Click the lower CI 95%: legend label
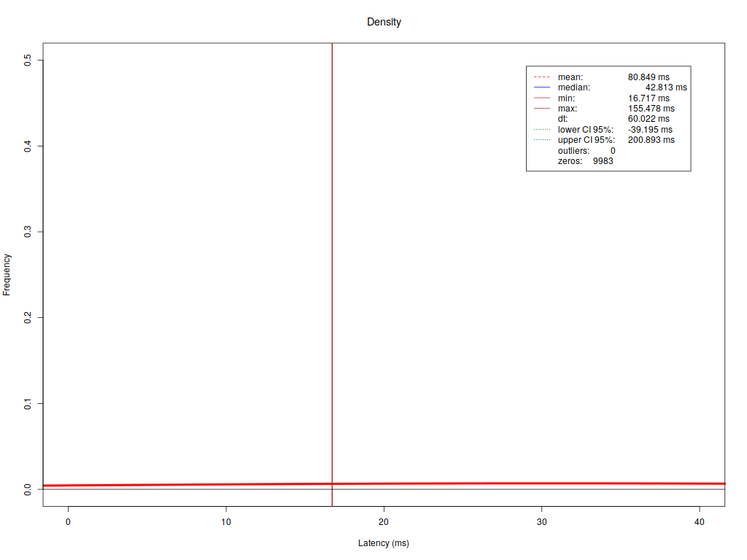Screen dimensions: 747x560 point(586,130)
